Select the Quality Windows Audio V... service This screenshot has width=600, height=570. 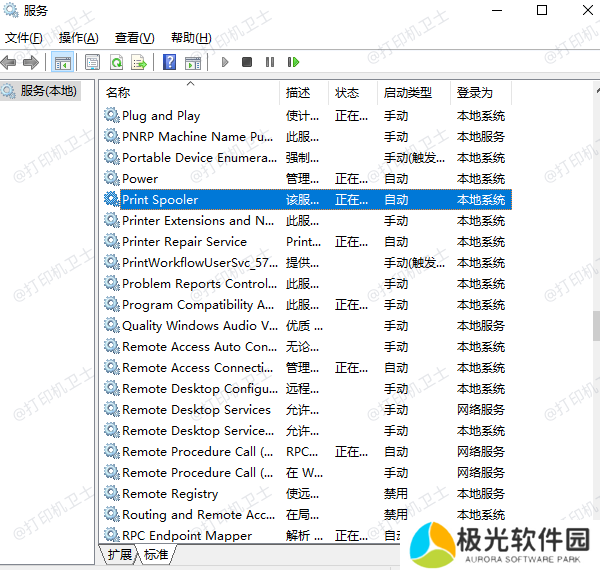point(200,326)
